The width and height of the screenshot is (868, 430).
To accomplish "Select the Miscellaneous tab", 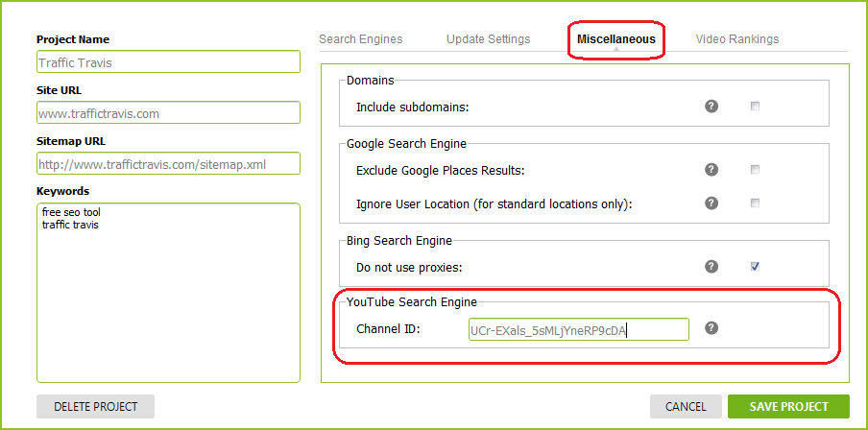I will 616,39.
